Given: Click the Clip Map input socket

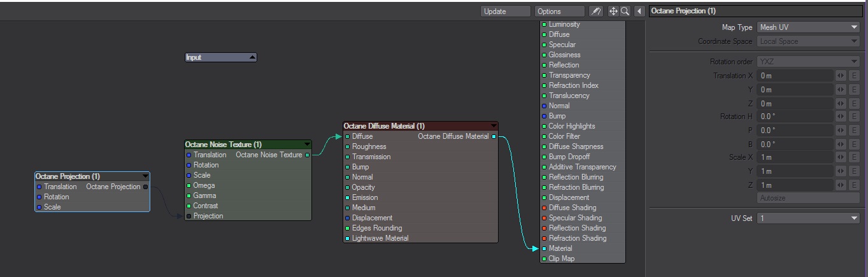Looking at the screenshot, I should pyautogui.click(x=544, y=259).
